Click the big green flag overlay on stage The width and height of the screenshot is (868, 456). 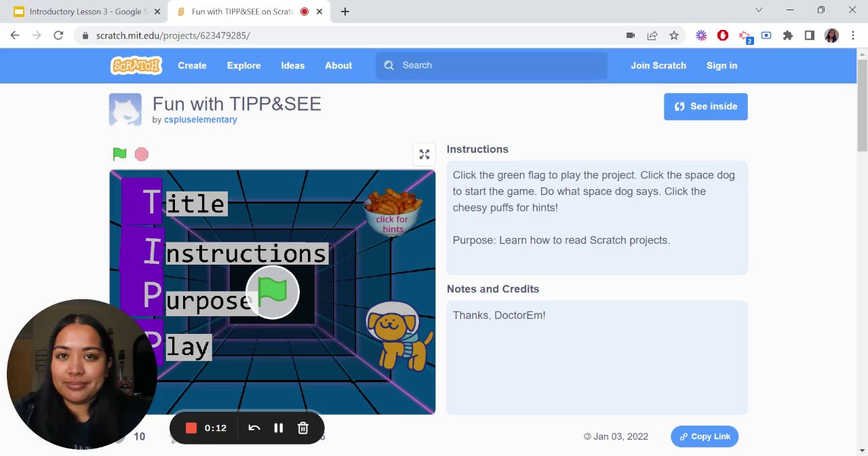pos(272,292)
